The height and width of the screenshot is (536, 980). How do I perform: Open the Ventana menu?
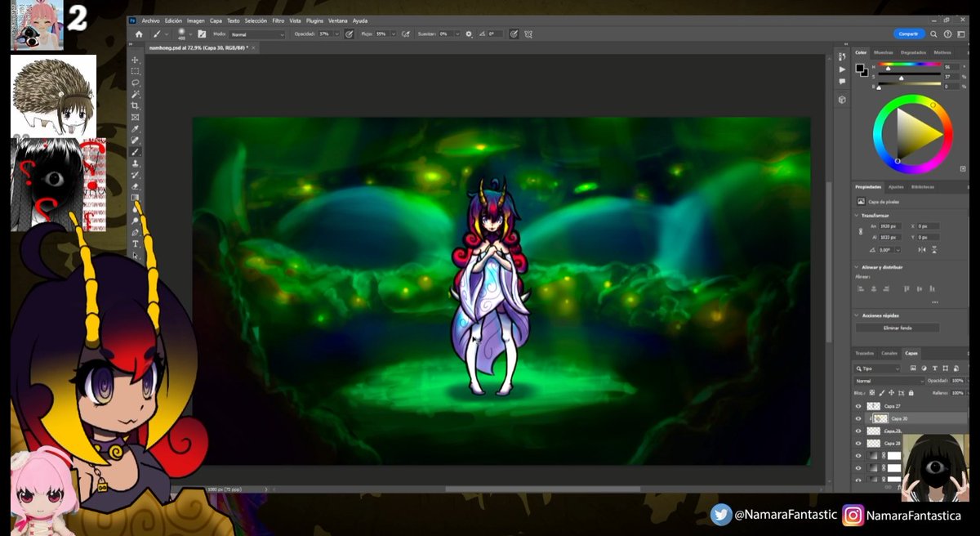tap(338, 20)
